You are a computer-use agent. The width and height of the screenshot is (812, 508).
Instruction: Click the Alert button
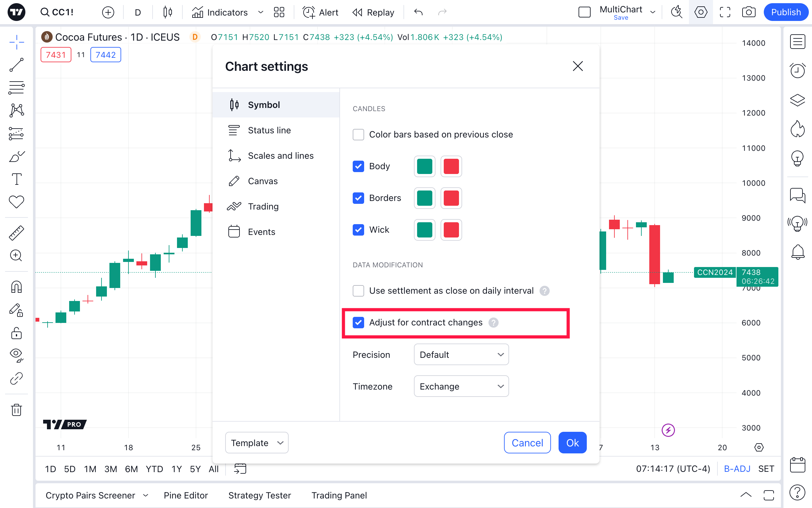coord(320,12)
